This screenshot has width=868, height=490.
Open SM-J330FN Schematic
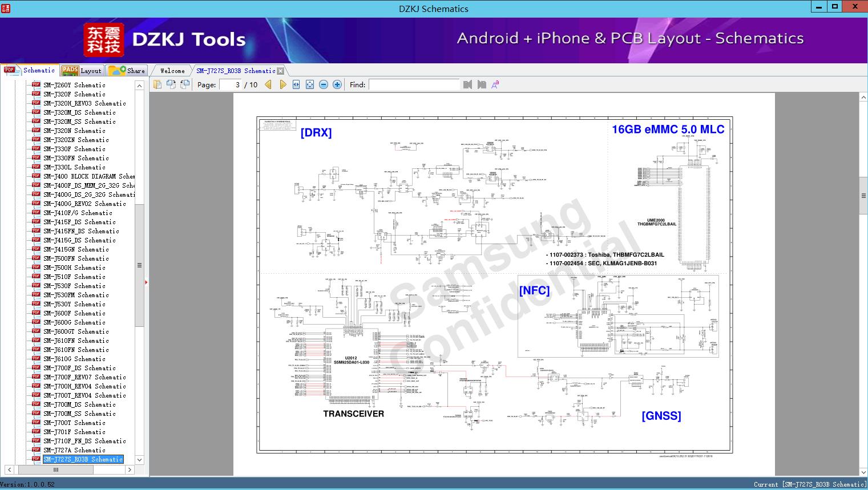pyautogui.click(x=76, y=158)
